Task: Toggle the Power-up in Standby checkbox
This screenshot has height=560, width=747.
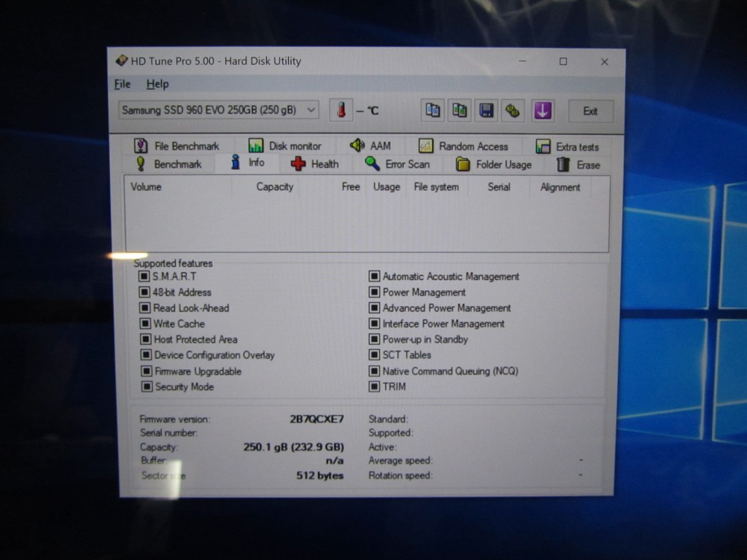Action: [374, 339]
